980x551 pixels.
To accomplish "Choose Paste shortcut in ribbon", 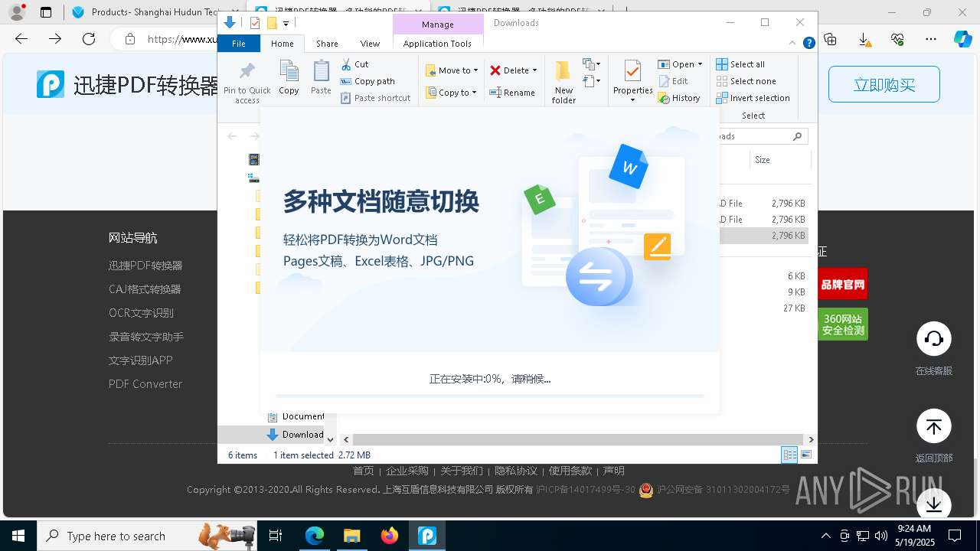I will tap(375, 98).
